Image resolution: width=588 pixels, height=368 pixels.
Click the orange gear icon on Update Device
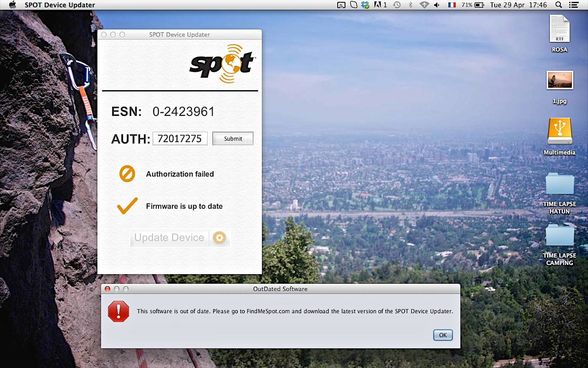coord(219,238)
